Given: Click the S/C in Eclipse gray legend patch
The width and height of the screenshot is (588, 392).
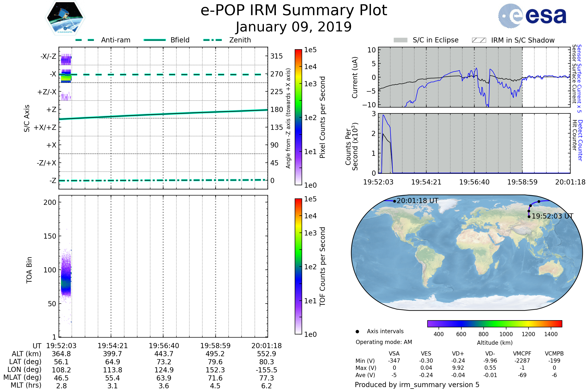Looking at the screenshot, I should click(400, 40).
